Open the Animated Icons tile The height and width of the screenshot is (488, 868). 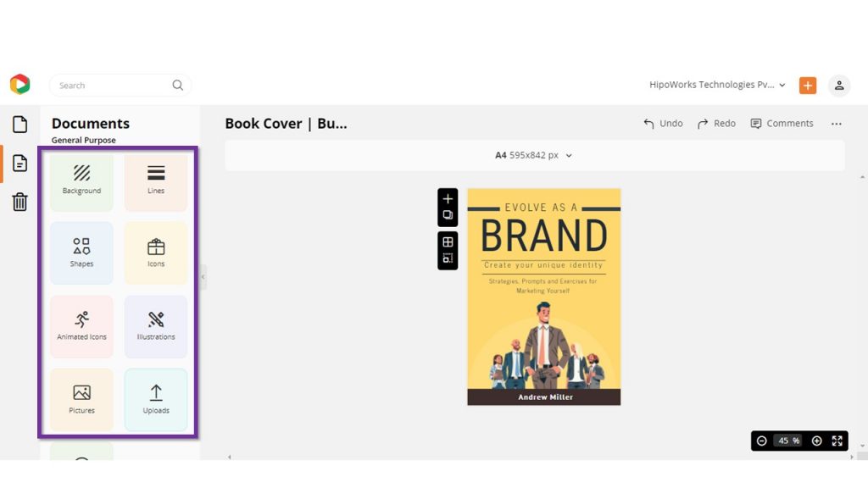[x=81, y=326]
